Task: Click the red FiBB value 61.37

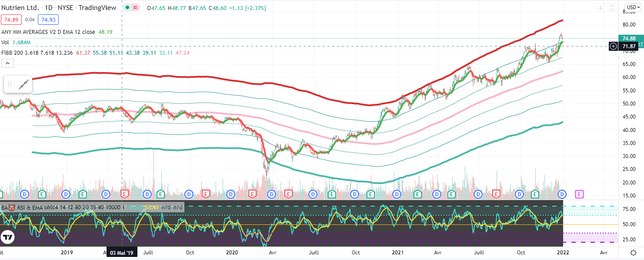Action: [x=83, y=53]
